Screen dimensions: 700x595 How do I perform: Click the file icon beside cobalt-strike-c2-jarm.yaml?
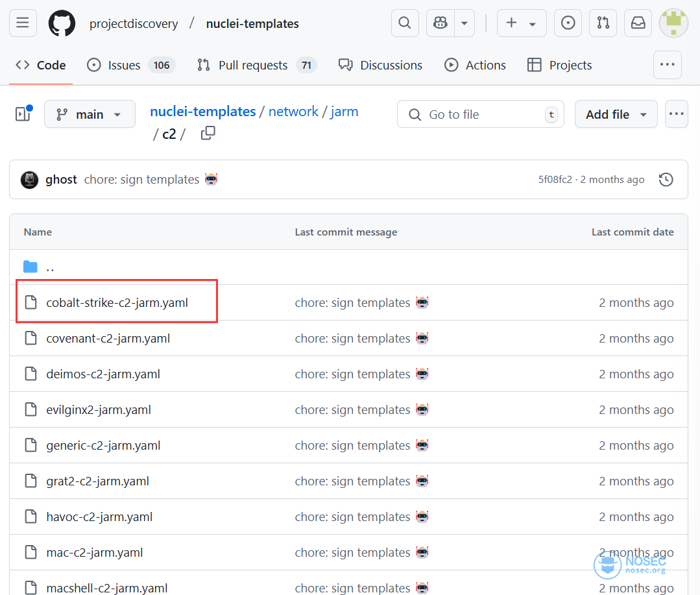[x=30, y=302]
